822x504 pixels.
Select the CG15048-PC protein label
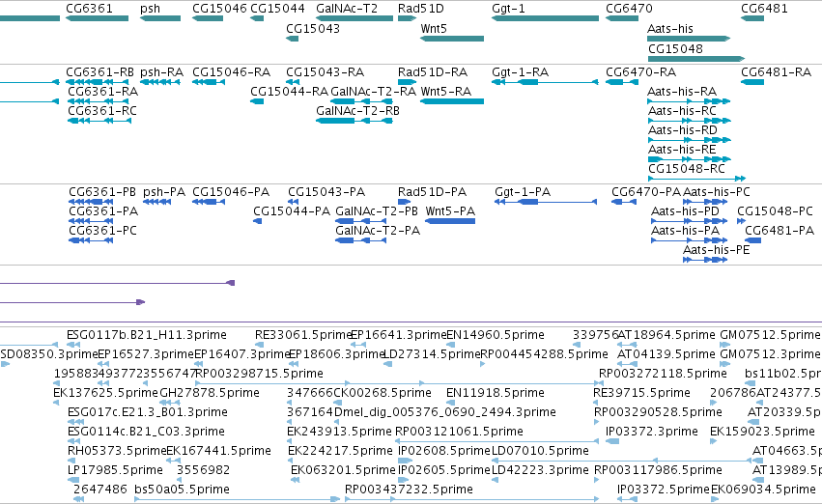[775, 211]
